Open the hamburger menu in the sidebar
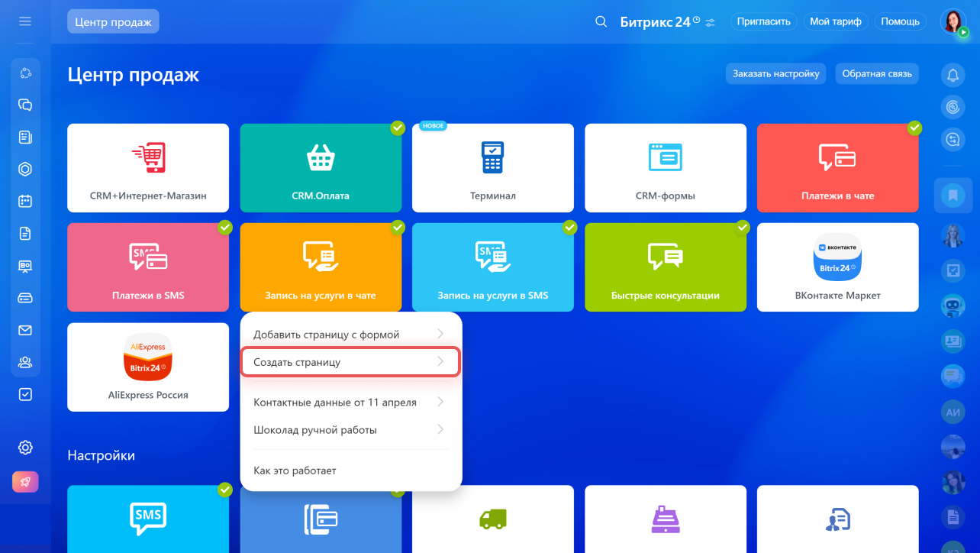980x553 pixels. (25, 21)
